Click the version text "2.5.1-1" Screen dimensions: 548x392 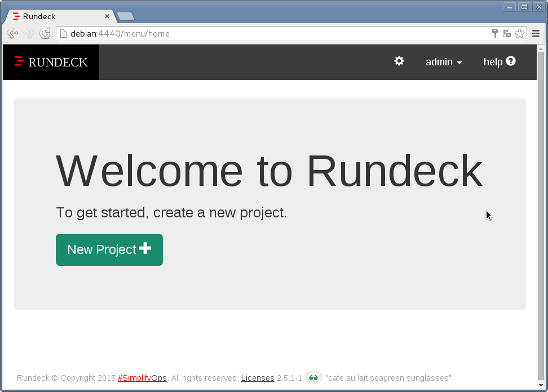289,378
